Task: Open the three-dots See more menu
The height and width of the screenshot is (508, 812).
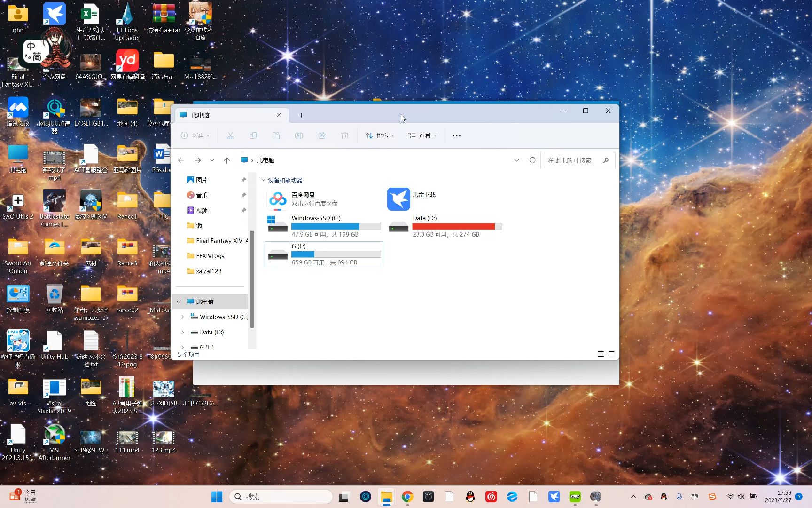Action: (x=456, y=135)
